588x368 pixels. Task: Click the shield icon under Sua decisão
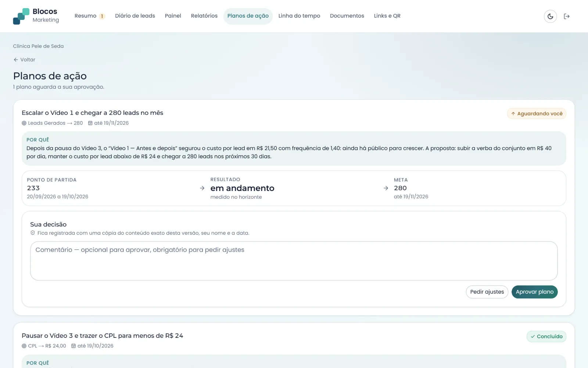33,233
